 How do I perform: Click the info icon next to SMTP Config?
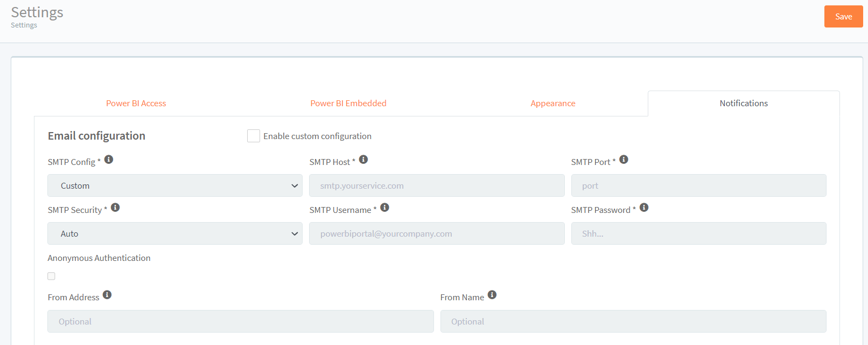109,160
